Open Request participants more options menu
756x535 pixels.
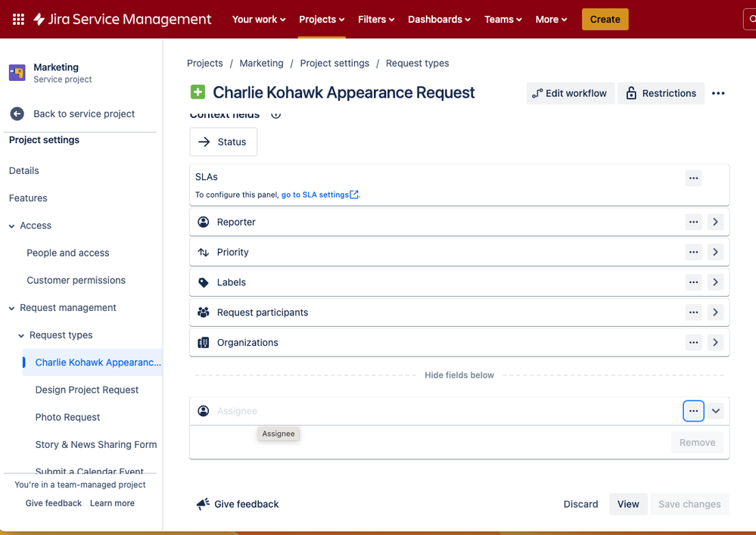pyautogui.click(x=693, y=313)
